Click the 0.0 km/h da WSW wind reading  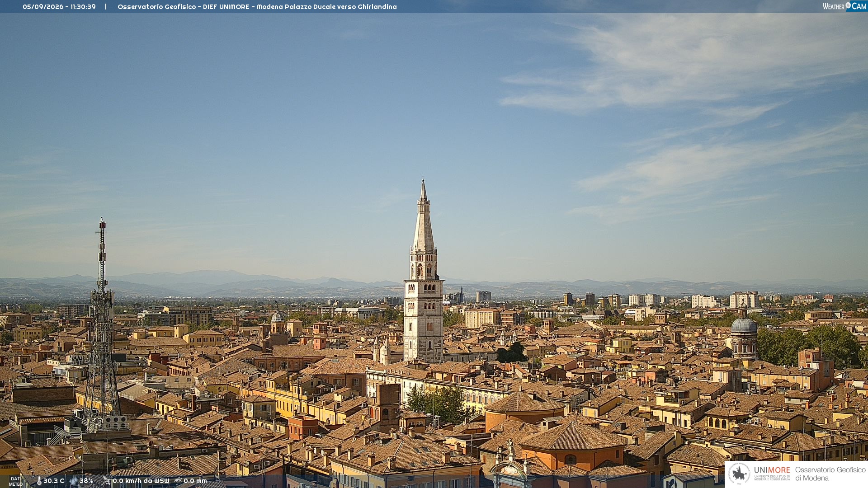point(141,481)
